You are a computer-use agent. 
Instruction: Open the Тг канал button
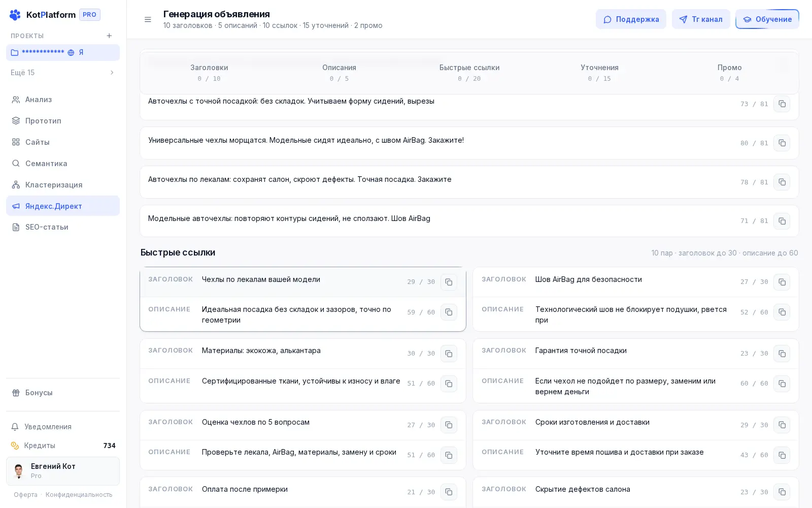pos(701,19)
